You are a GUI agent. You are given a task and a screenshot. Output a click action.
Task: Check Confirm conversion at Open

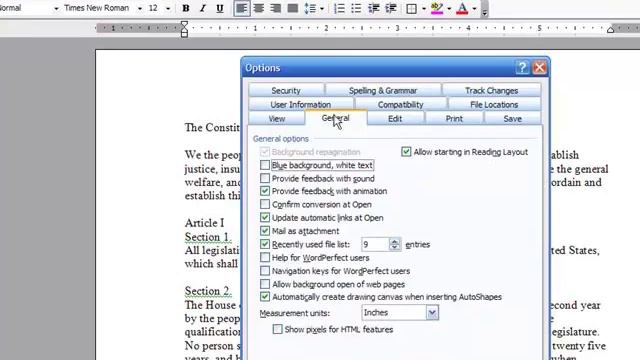pyautogui.click(x=265, y=204)
